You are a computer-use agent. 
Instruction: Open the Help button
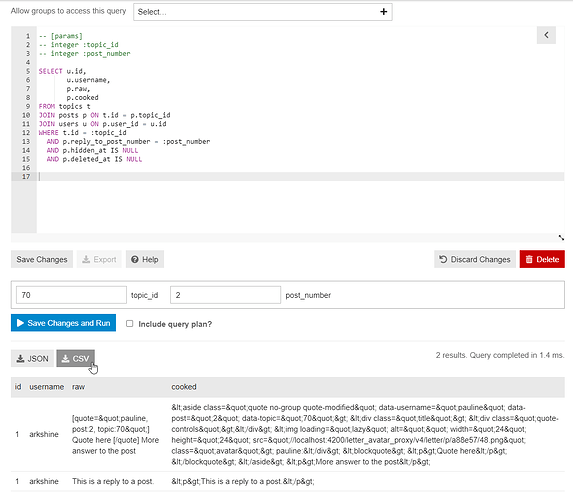coord(145,259)
